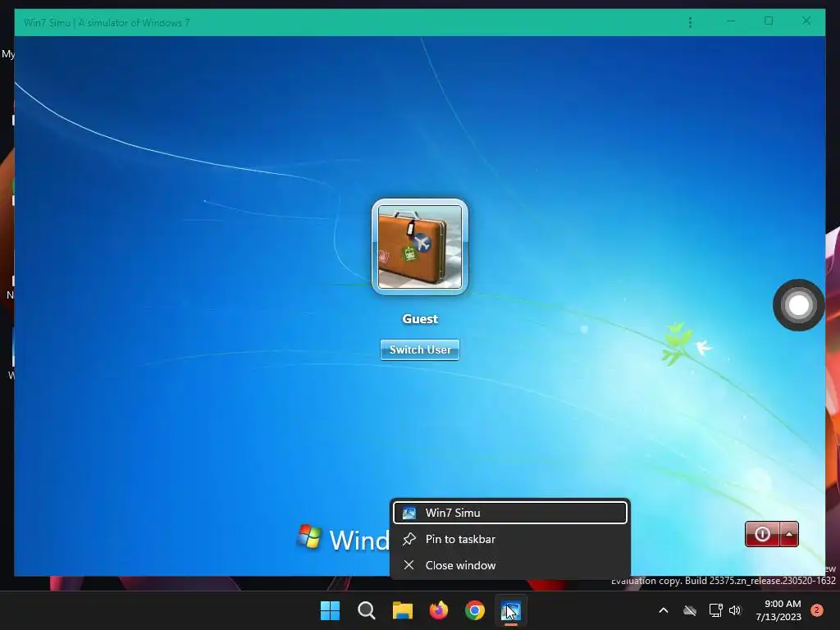The height and width of the screenshot is (630, 840).
Task: Click the floating round assistive button
Action: pos(799,305)
